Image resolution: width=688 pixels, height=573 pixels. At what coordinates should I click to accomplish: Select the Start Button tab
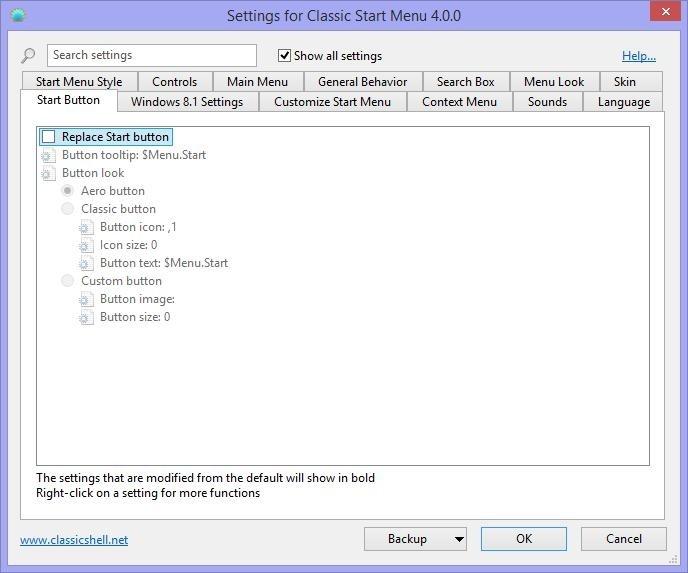pos(68,100)
